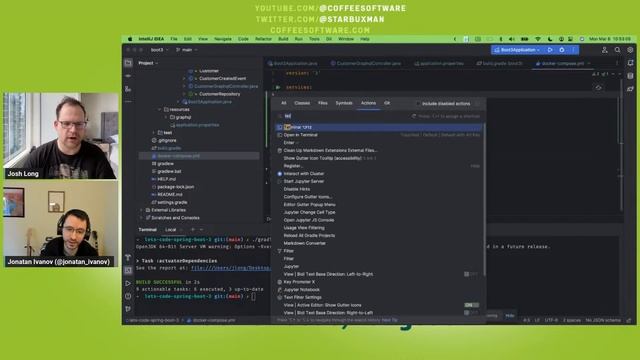Turn off Active Editor Show Gutter Icons switch
Image resolution: width=640 pixels, height=360 pixels.
pos(471,305)
